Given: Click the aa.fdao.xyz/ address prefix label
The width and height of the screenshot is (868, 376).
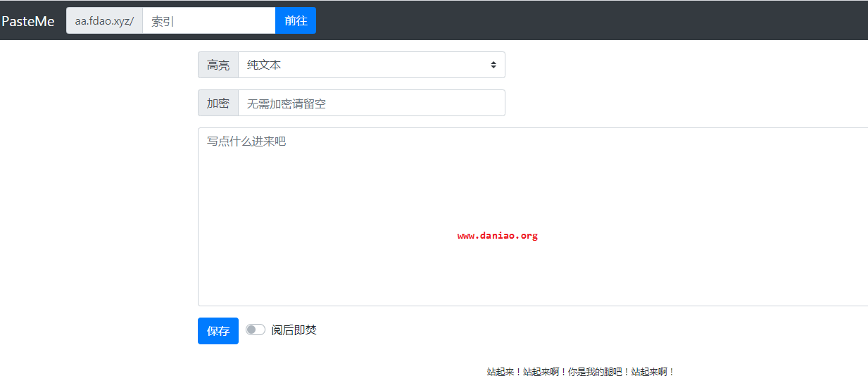Looking at the screenshot, I should point(104,20).
